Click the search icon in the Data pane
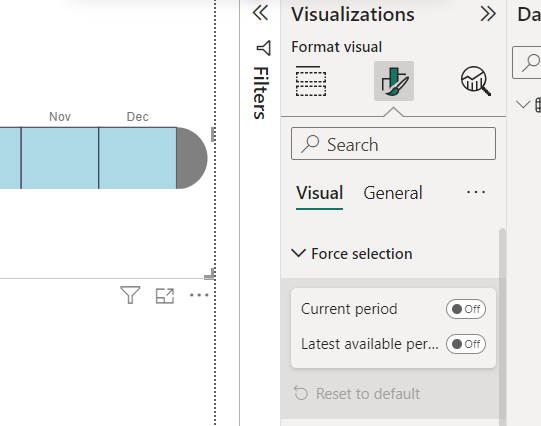Screen dimensions: 541x426 click(531, 63)
